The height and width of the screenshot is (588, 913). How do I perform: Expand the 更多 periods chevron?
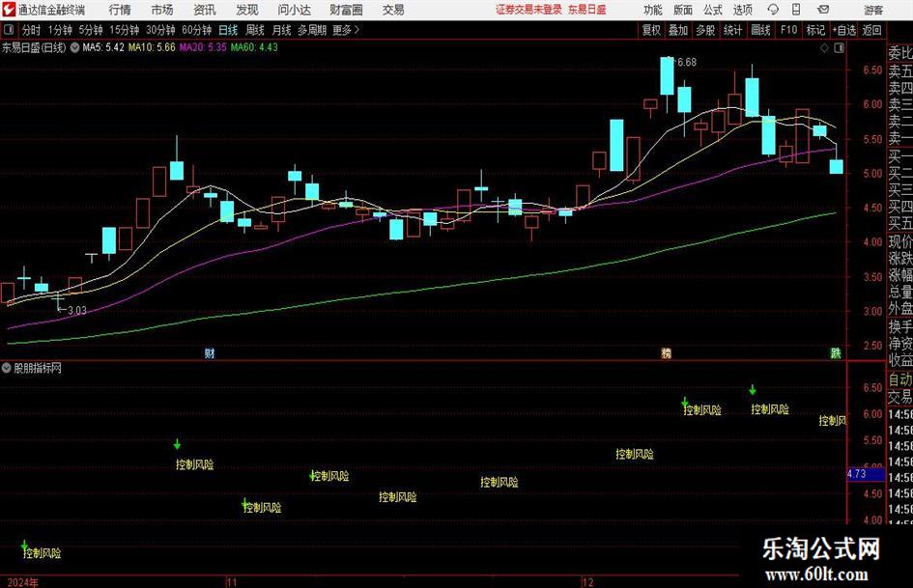point(357,30)
